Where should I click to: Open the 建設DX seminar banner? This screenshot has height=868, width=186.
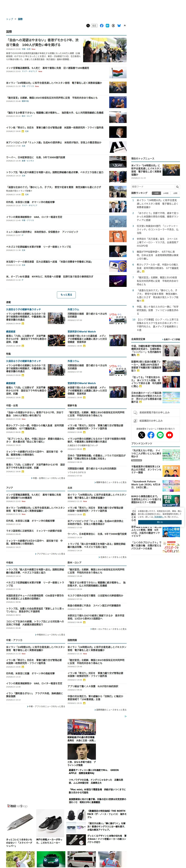coord(171,500)
